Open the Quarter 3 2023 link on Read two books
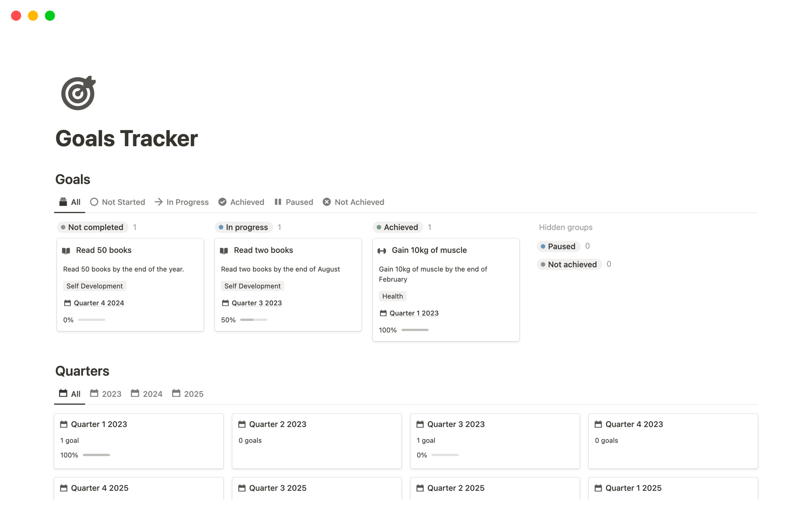 [x=256, y=303]
